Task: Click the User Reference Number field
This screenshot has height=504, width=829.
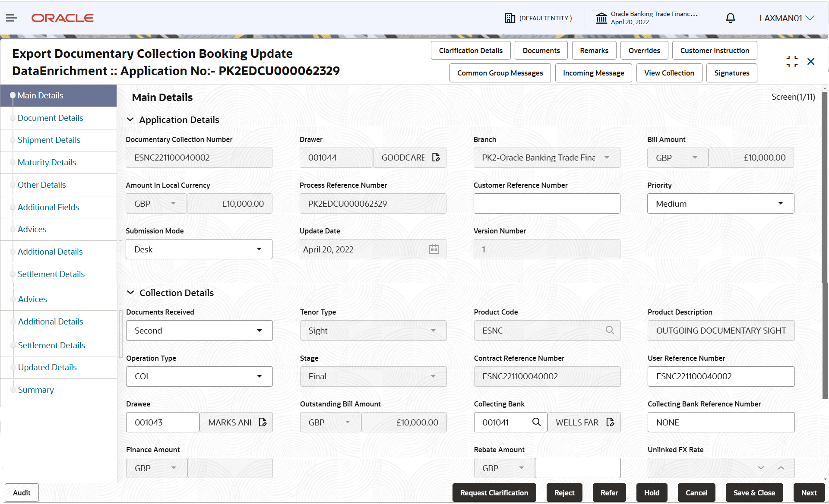Action: tap(721, 376)
